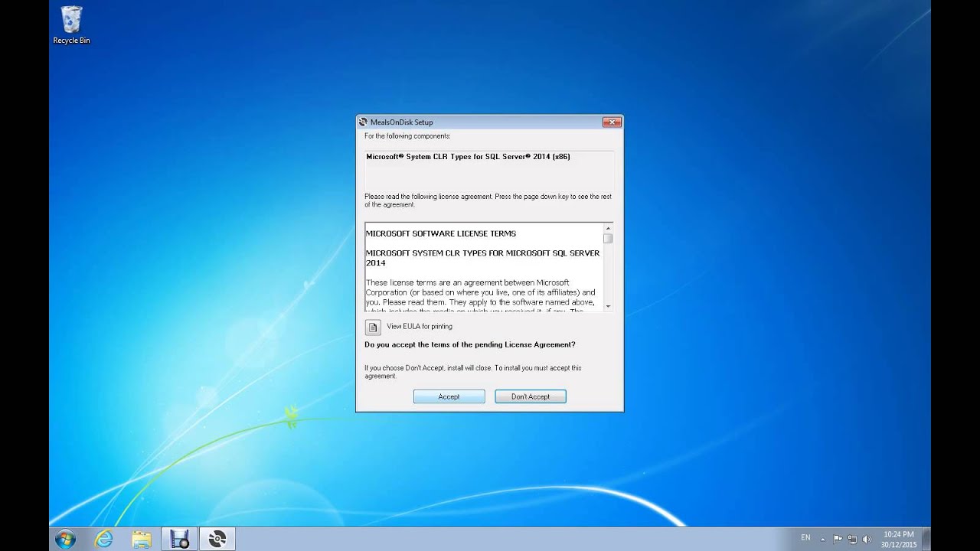
Task: Click the "These license terms are an agreement" paragraph
Action: [481, 297]
